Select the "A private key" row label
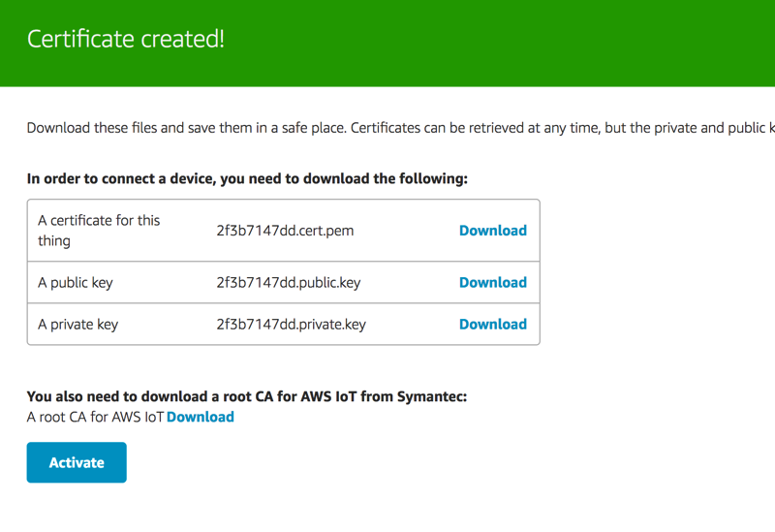The image size is (775, 532). pyautogui.click(x=77, y=325)
